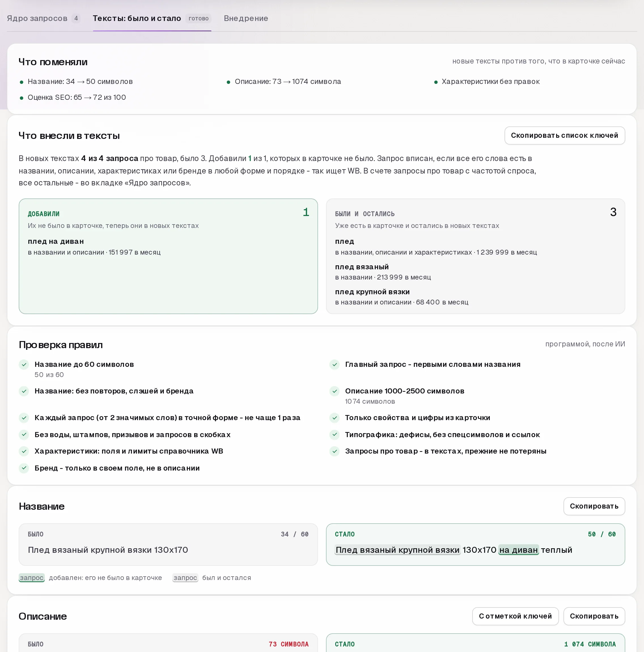
Task: Click check icon beside «Типографика: дефисы»
Action: click(x=334, y=434)
